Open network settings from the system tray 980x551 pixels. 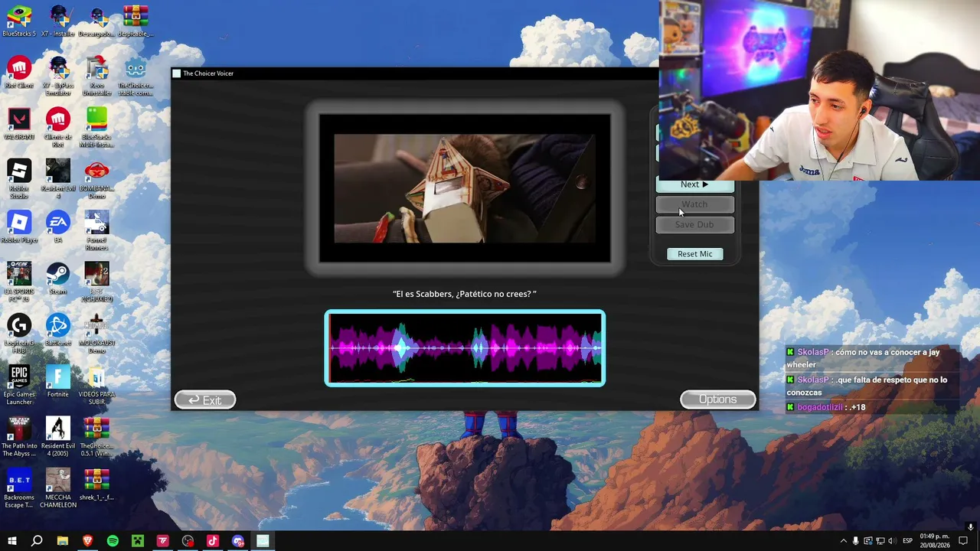(880, 541)
